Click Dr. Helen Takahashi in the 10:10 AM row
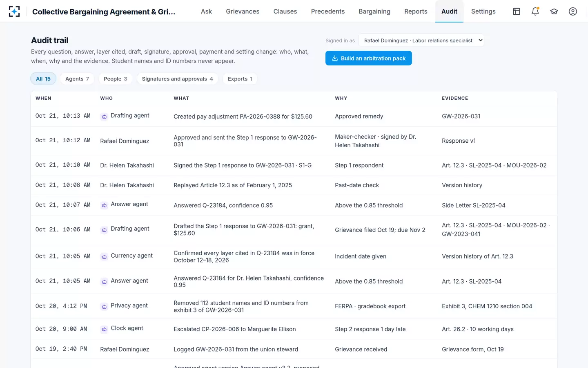This screenshot has height=368, width=588. point(127,165)
